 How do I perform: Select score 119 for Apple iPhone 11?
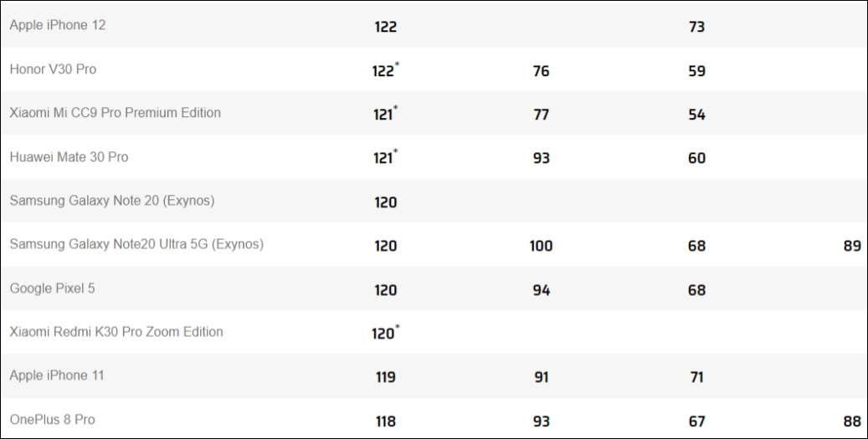385,377
